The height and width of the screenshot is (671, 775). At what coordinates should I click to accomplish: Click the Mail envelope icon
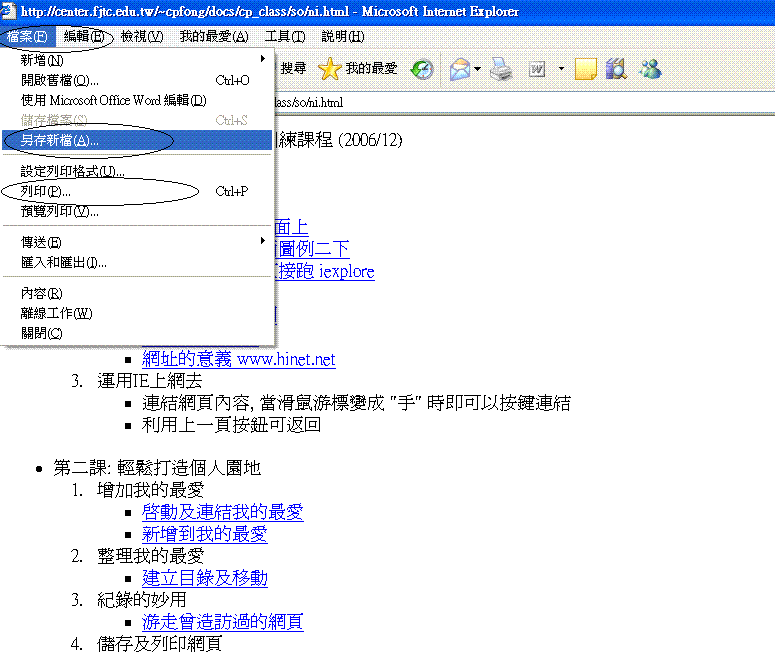point(460,69)
